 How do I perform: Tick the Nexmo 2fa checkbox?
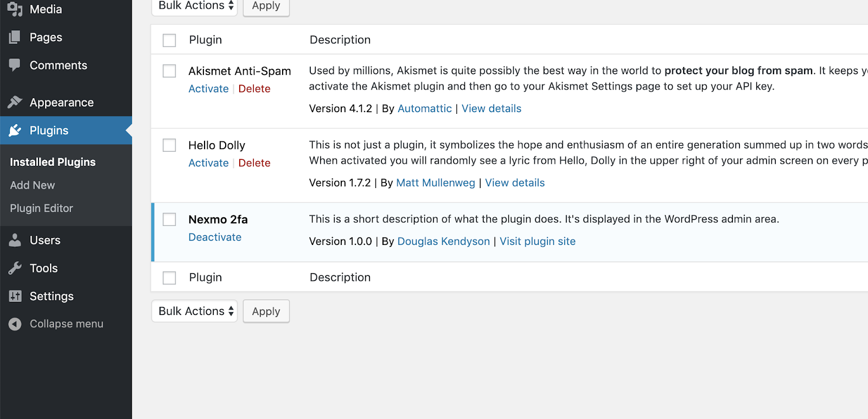click(x=169, y=220)
